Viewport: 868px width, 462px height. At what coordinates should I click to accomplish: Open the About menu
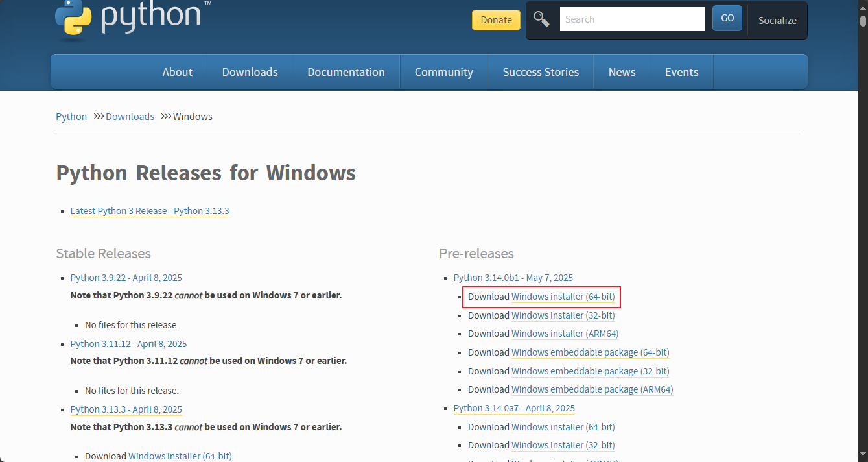click(177, 72)
